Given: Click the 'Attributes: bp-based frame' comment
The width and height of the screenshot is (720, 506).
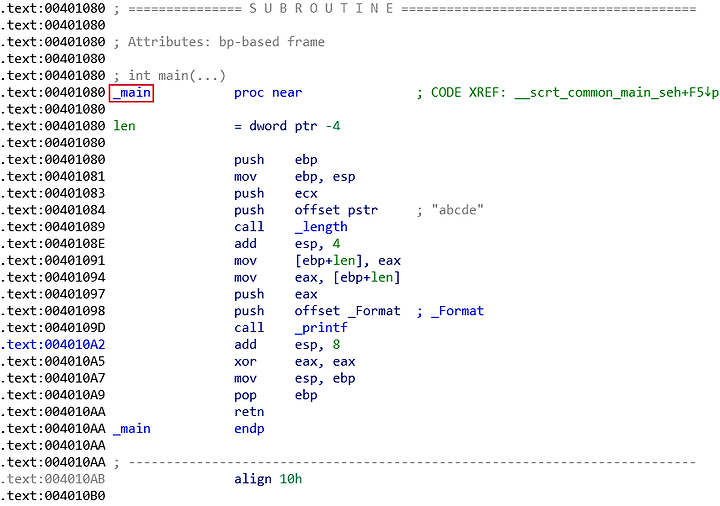Looking at the screenshot, I should coord(226,42).
